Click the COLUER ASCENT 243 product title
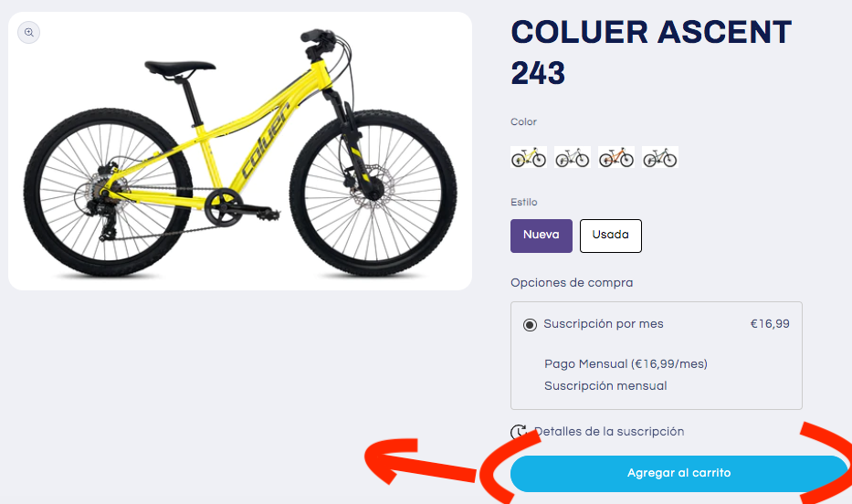 [x=651, y=52]
